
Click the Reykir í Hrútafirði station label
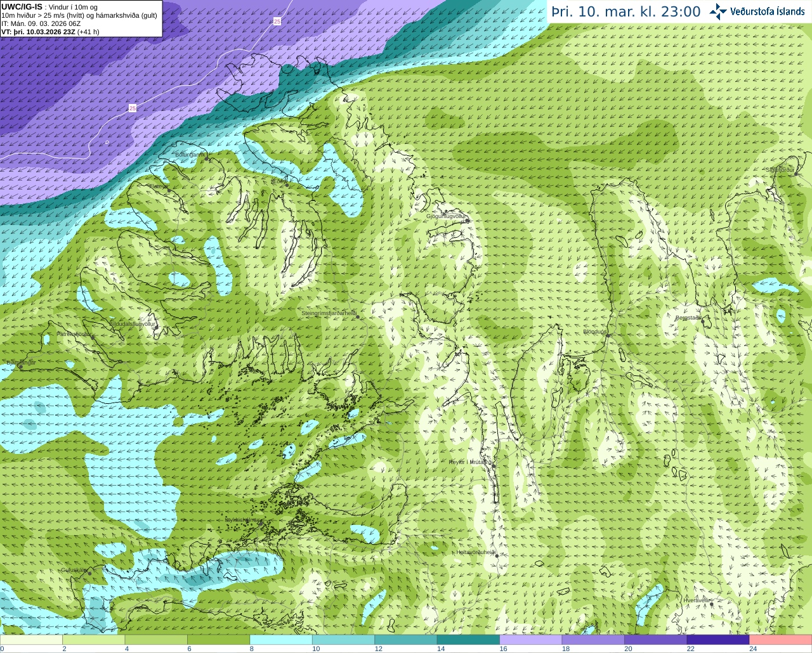click(x=471, y=462)
